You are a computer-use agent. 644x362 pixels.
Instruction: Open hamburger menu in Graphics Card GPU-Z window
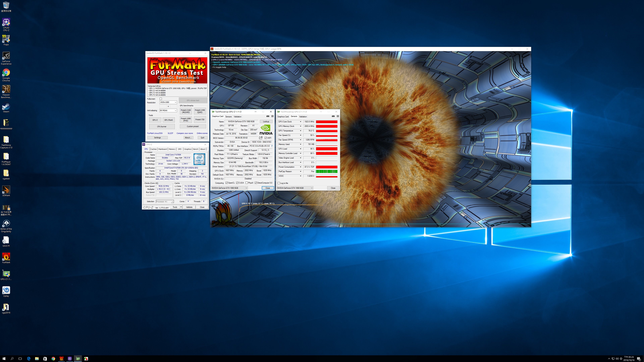coord(273,116)
